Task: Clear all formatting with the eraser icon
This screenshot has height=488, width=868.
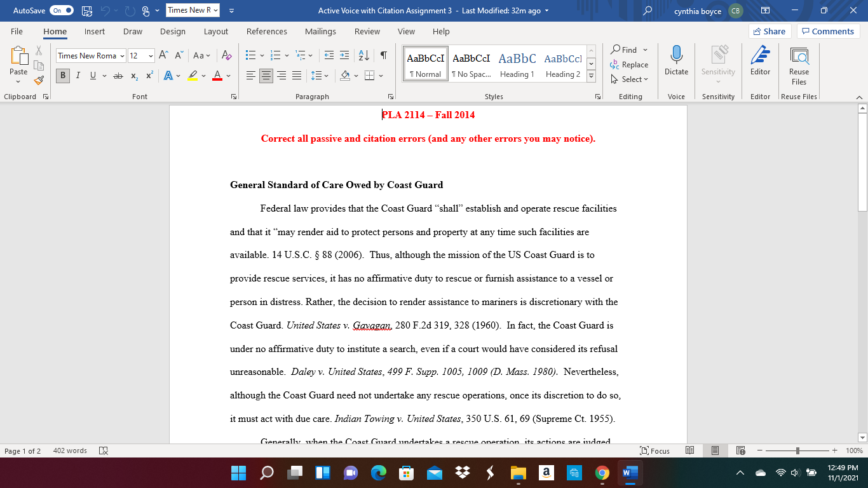Action: tap(226, 56)
